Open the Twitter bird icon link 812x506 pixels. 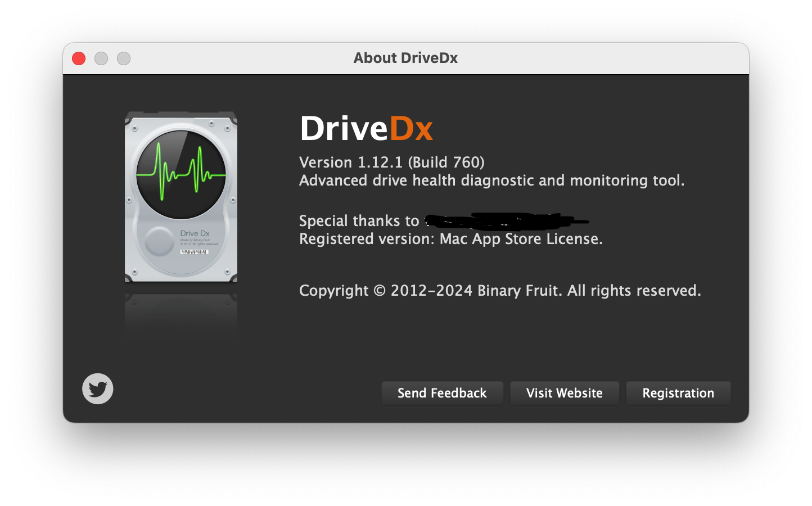tap(98, 388)
